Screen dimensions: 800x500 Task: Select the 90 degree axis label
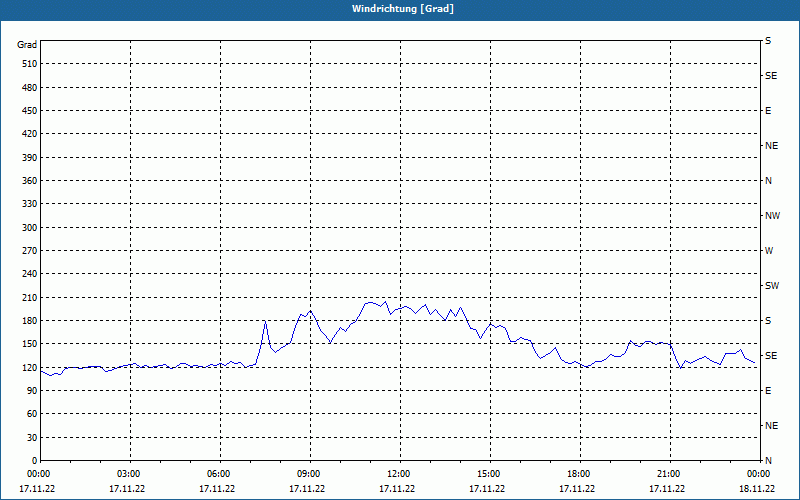[32, 391]
